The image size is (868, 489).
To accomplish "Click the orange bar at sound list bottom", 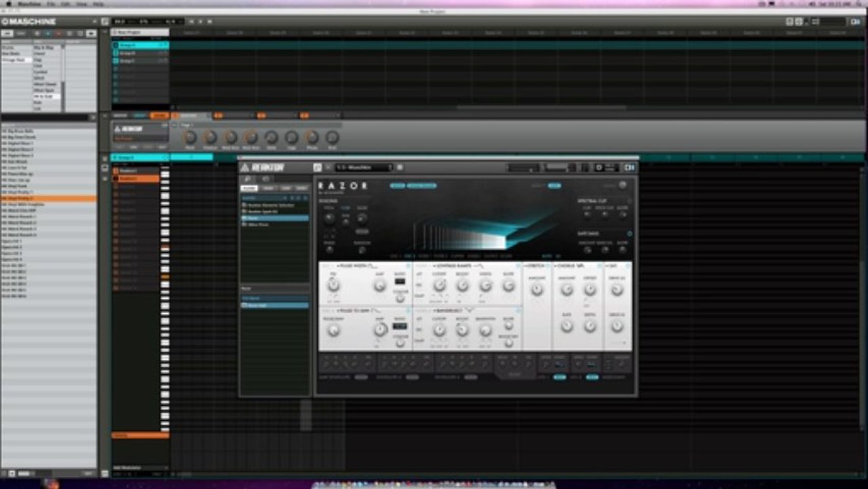I will 140,435.
